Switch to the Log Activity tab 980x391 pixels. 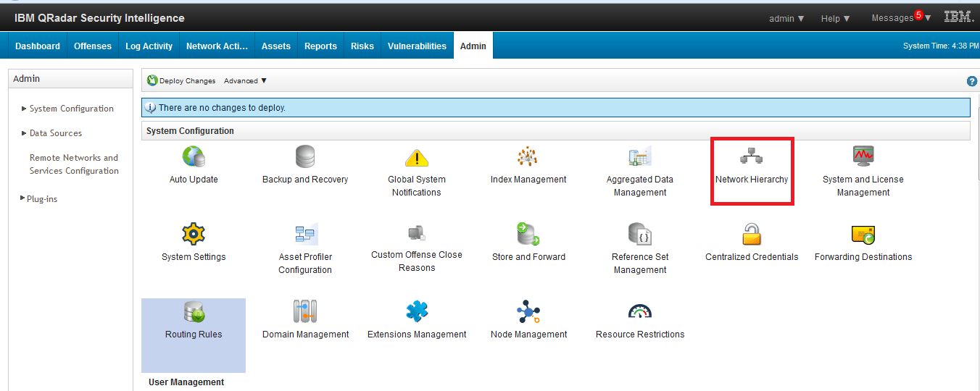[x=149, y=46]
